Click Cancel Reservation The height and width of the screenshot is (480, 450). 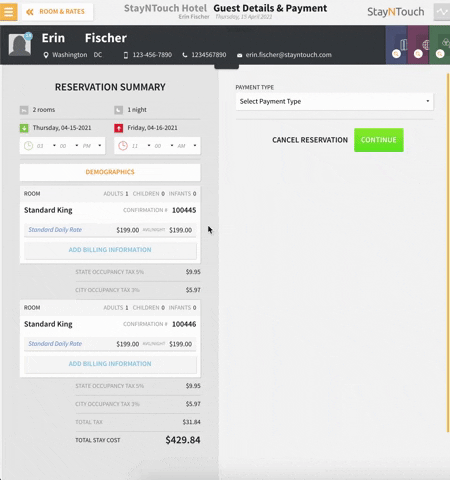click(x=310, y=140)
